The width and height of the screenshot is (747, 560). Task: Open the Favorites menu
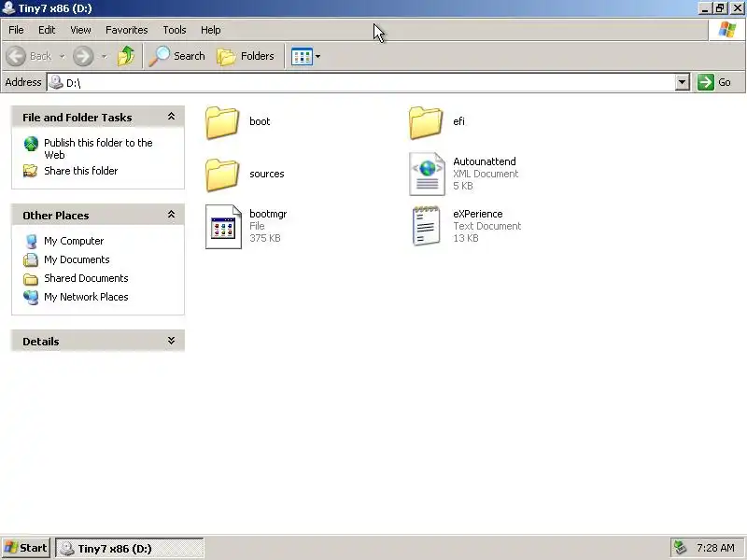click(127, 30)
